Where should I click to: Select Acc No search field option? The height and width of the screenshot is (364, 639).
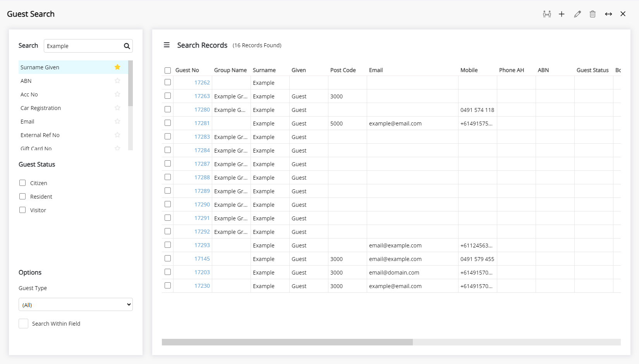(x=73, y=94)
